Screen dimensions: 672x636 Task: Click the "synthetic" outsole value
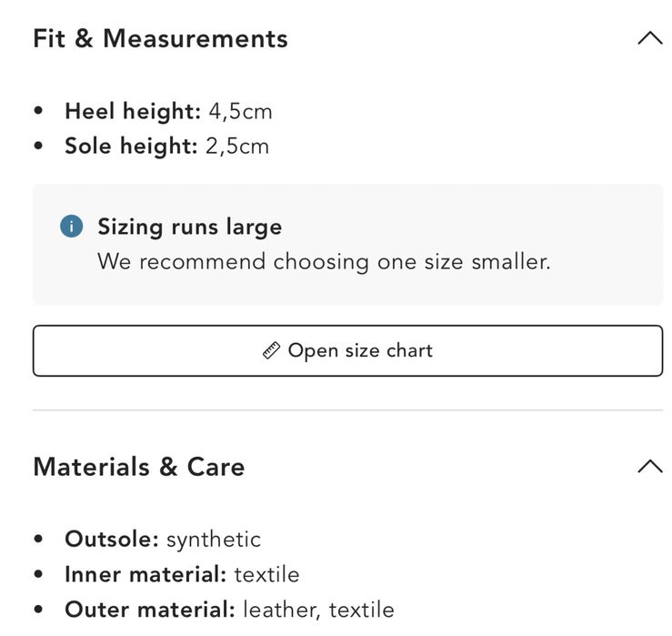click(x=213, y=540)
